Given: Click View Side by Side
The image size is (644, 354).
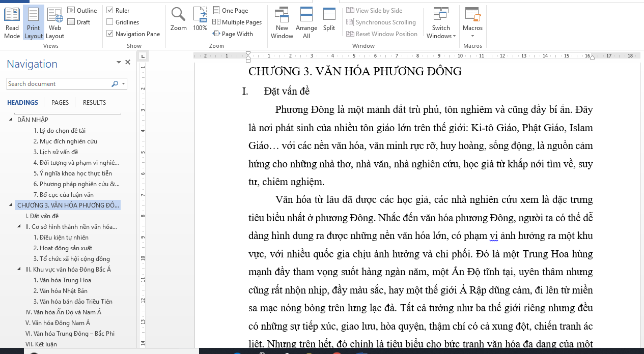Looking at the screenshot, I should point(374,10).
